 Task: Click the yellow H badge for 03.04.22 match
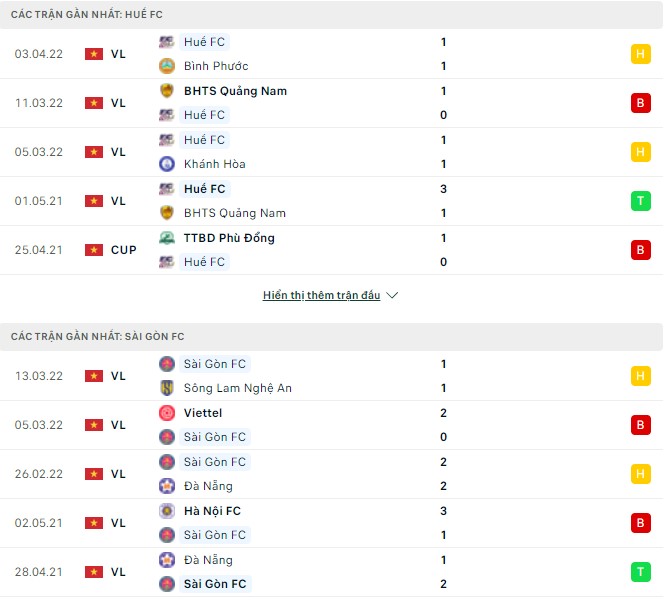[640, 54]
